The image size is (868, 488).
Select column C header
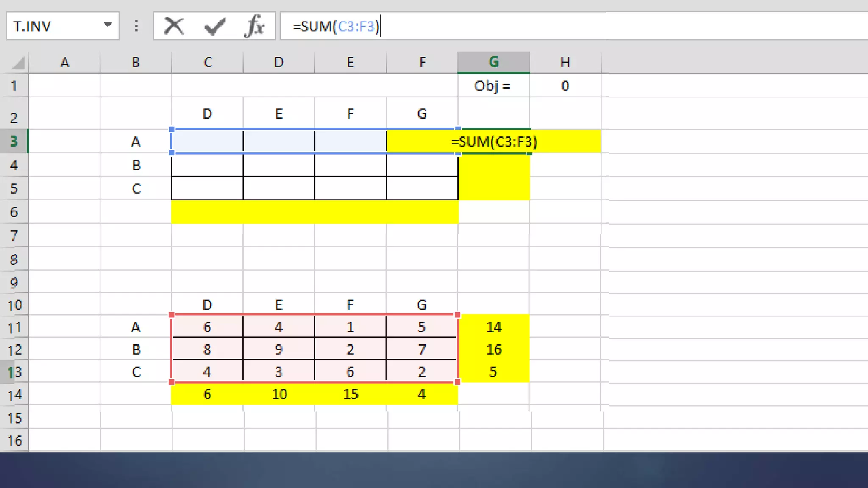click(207, 62)
